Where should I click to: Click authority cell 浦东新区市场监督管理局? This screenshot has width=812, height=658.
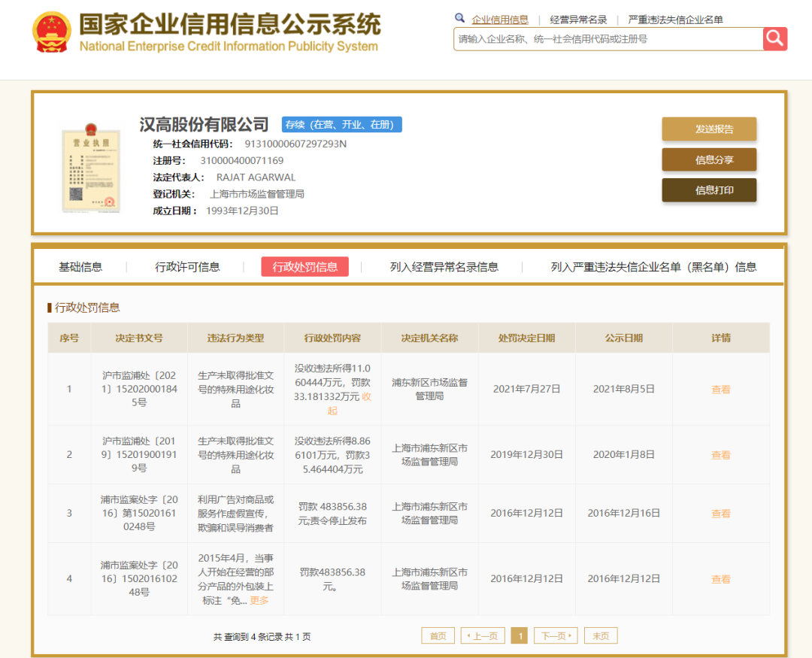(x=429, y=389)
